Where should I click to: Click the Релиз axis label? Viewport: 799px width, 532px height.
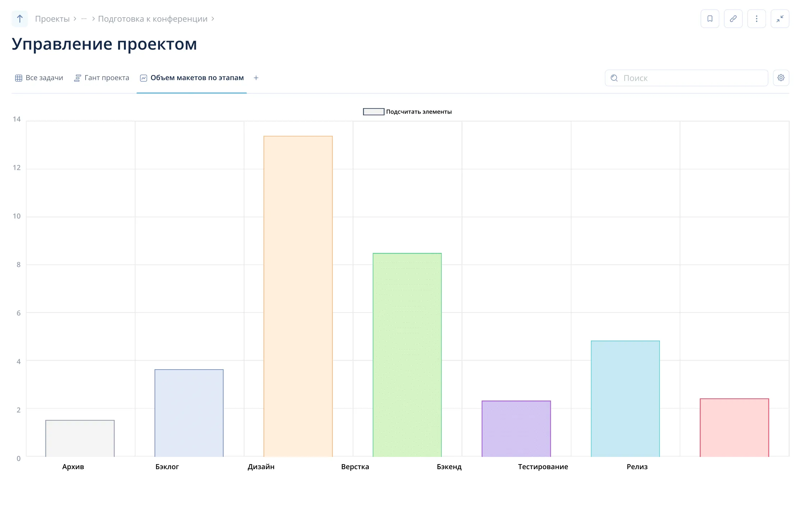(637, 467)
